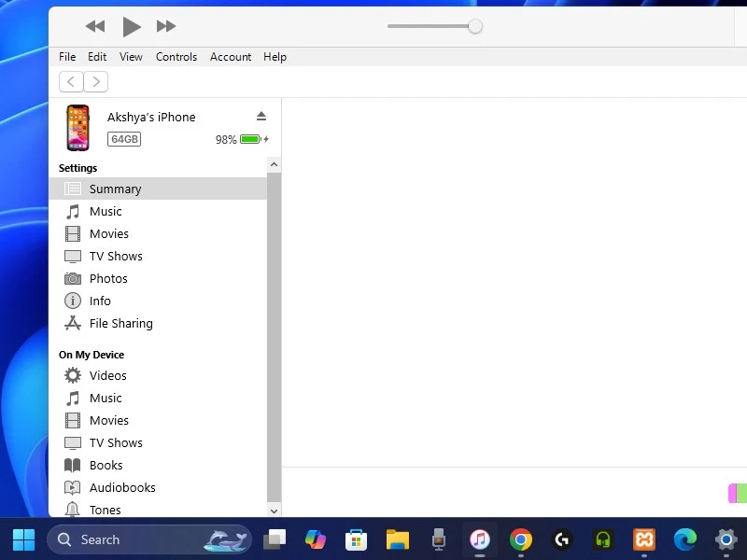Click the Summary list icon

73,189
